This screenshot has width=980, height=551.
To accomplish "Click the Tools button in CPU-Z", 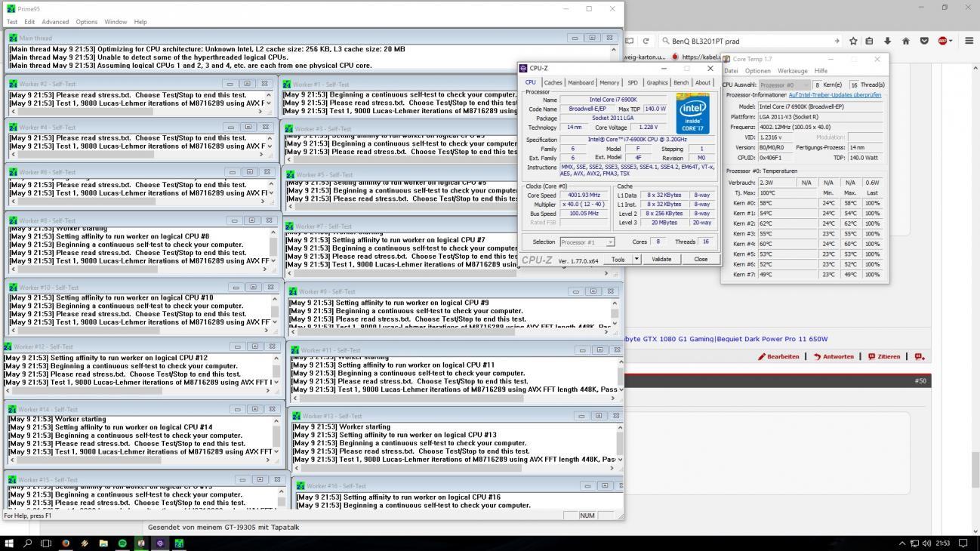I will [618, 259].
